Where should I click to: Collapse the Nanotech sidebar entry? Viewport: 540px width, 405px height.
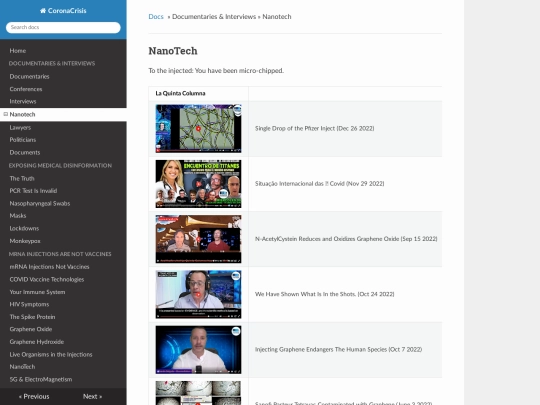[x=6, y=114]
